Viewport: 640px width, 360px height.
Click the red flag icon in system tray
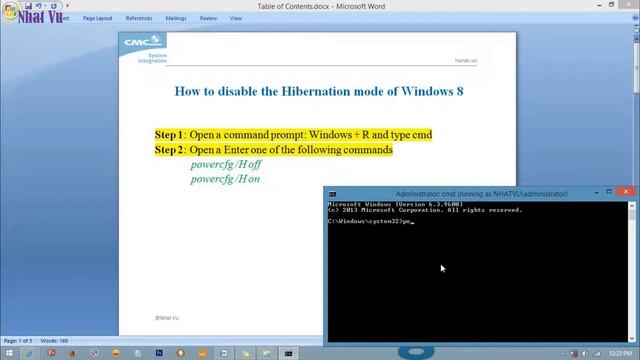point(574,353)
